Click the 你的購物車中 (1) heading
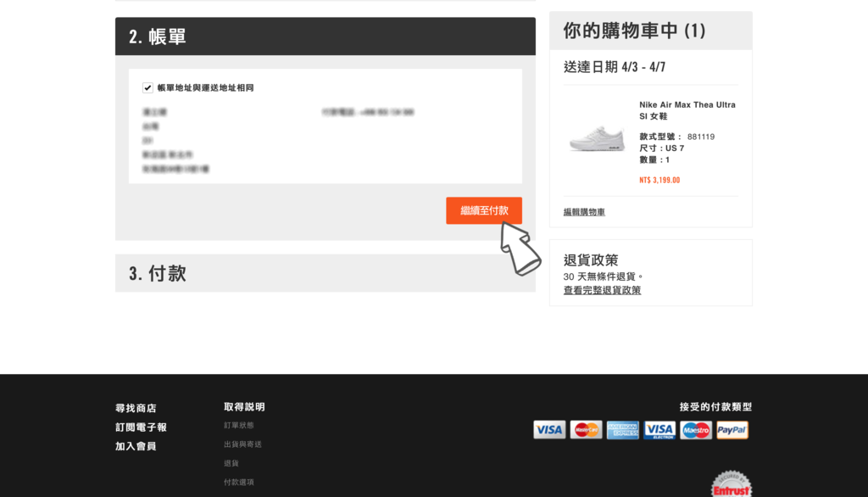868x497 pixels. click(x=634, y=31)
